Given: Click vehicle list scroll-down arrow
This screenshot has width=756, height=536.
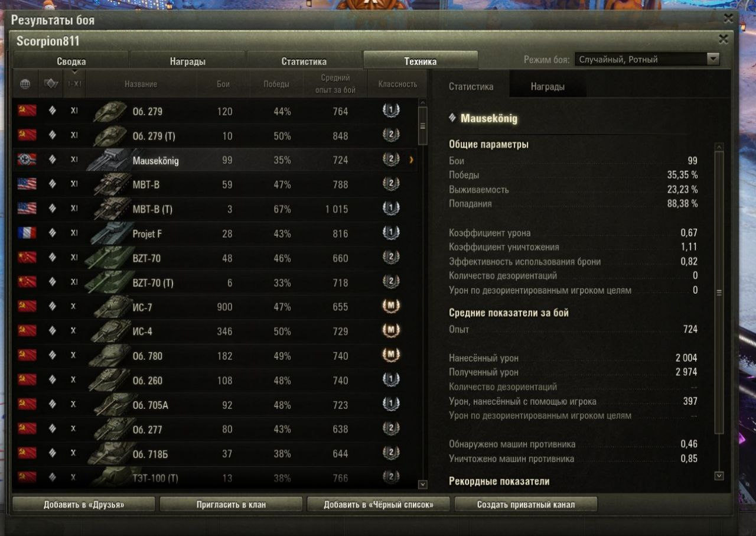Looking at the screenshot, I should pos(422,485).
